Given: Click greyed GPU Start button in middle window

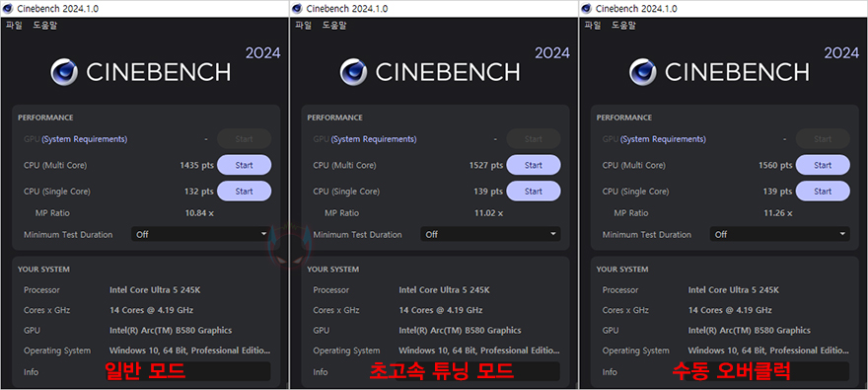Looking at the screenshot, I should pyautogui.click(x=534, y=139).
